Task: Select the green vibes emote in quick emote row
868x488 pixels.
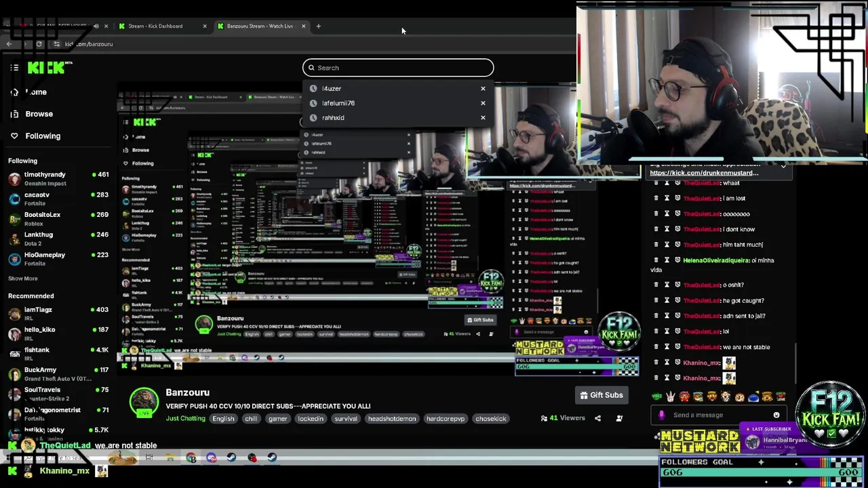Action: pyautogui.click(x=656, y=396)
